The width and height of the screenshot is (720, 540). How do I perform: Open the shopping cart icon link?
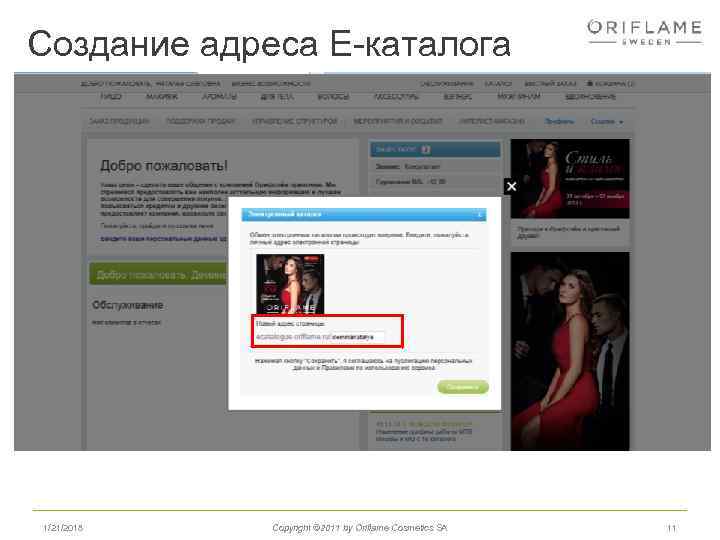coord(610,84)
